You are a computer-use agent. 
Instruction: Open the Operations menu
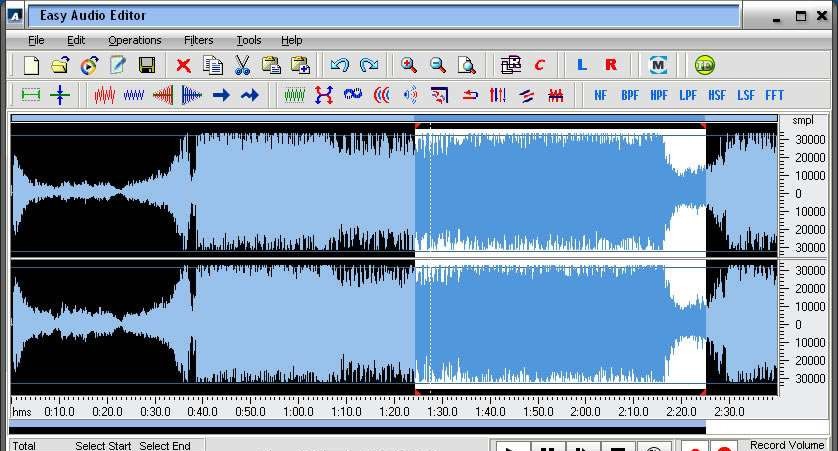[135, 40]
